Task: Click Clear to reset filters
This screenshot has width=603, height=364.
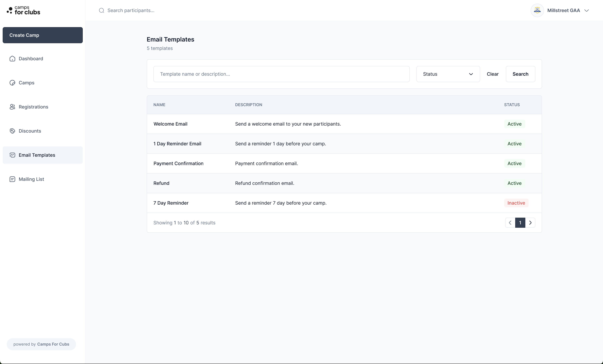Action: click(492, 74)
